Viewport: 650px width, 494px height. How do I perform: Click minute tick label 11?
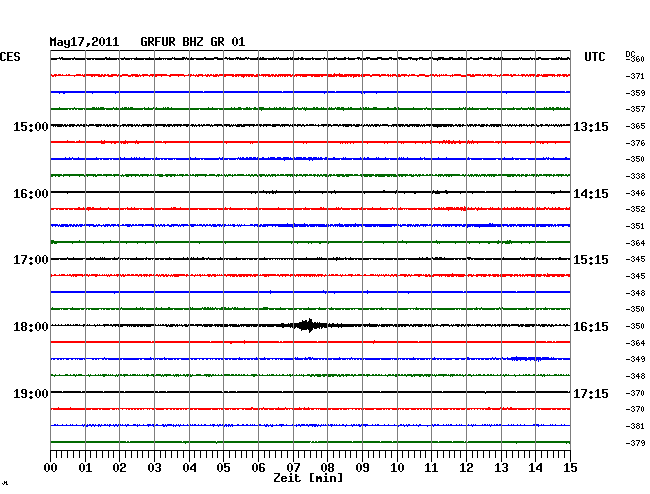pyautogui.click(x=432, y=468)
